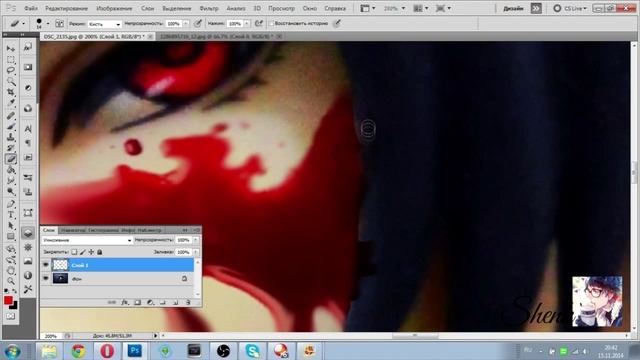
Task: Select the Zoom tool in toolbox
Action: click(x=11, y=281)
